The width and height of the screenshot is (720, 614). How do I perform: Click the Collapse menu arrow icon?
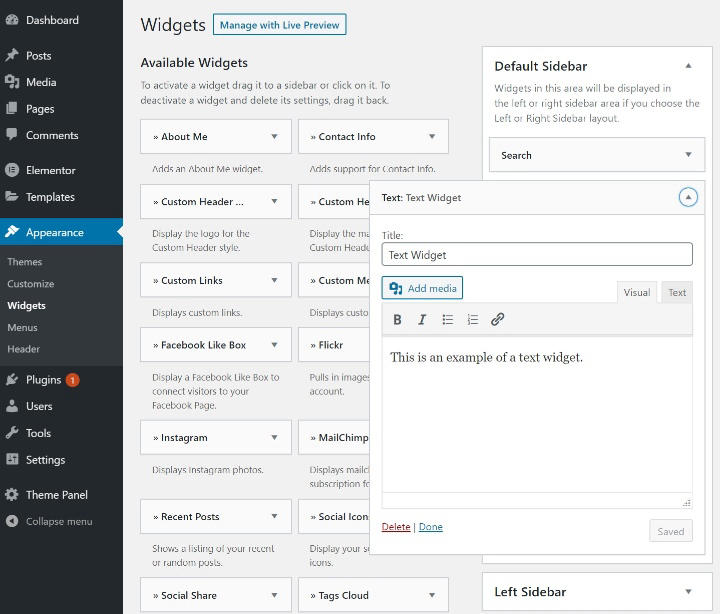click(12, 521)
